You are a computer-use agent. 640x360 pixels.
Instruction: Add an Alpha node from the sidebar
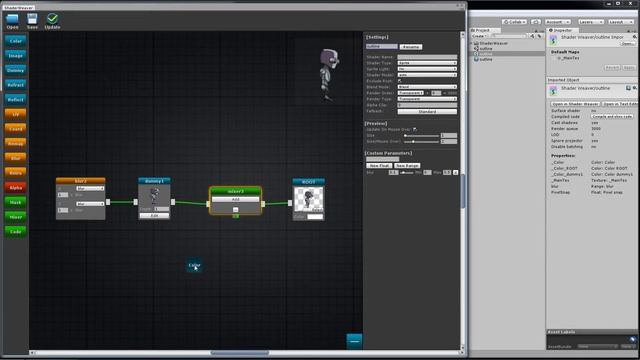click(16, 188)
